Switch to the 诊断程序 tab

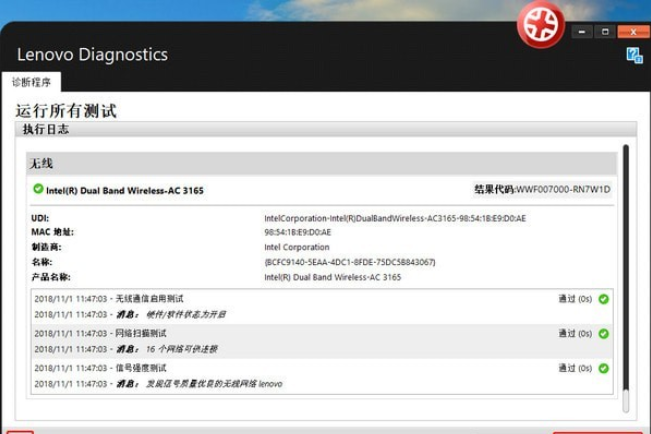pos(32,82)
